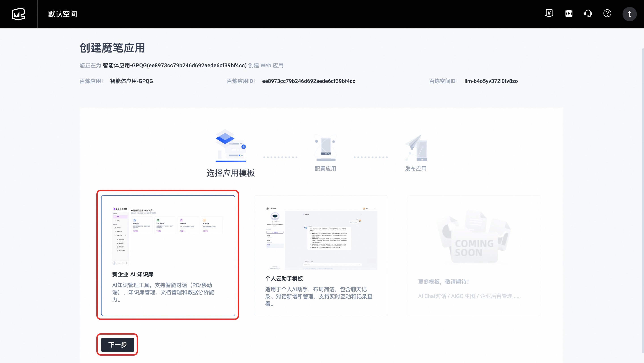644x363 pixels.
Task: Open the video tutorial icon
Action: click(569, 13)
